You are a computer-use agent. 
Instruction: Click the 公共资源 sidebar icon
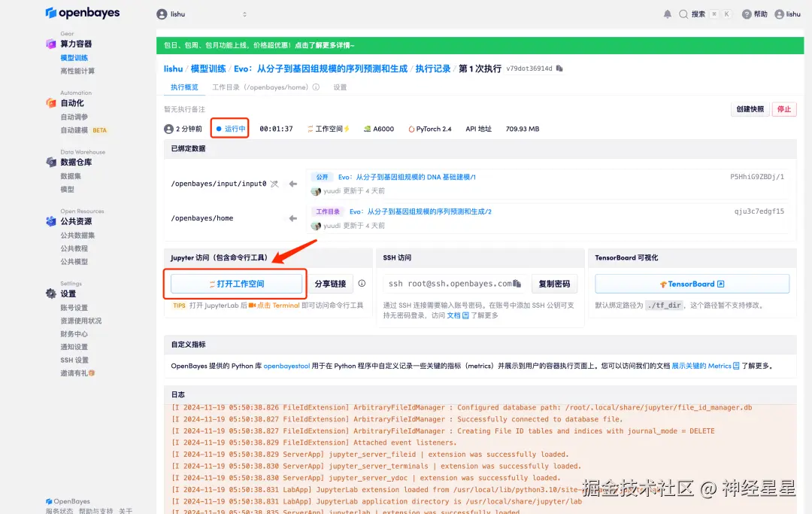tap(51, 221)
